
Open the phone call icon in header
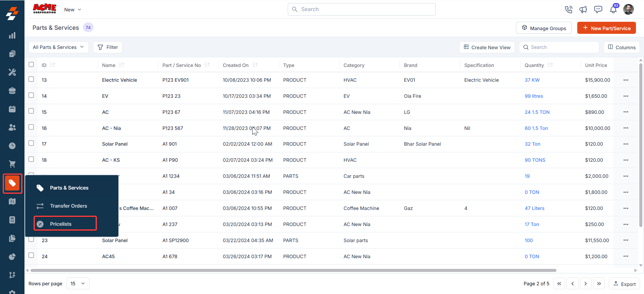coord(569,9)
